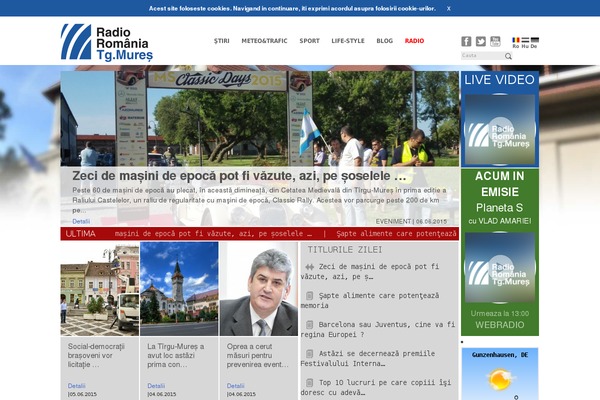This screenshot has width=600, height=400.
Task: Click document icon beside Barcelona sau Juventus
Action: (310, 325)
